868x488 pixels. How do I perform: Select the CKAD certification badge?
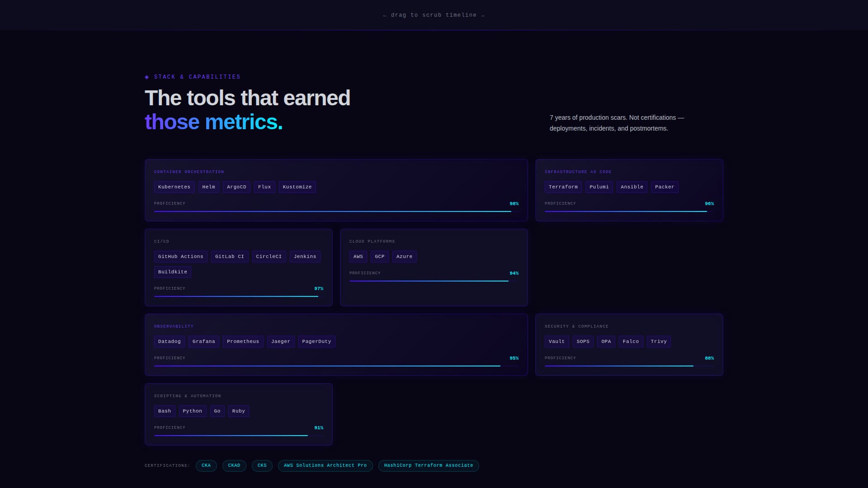tap(234, 466)
